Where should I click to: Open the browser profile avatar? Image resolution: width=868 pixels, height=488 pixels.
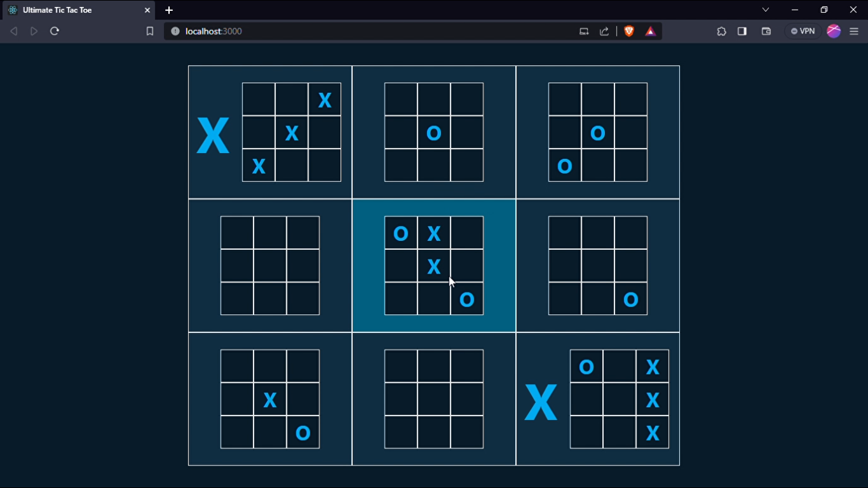pyautogui.click(x=834, y=31)
